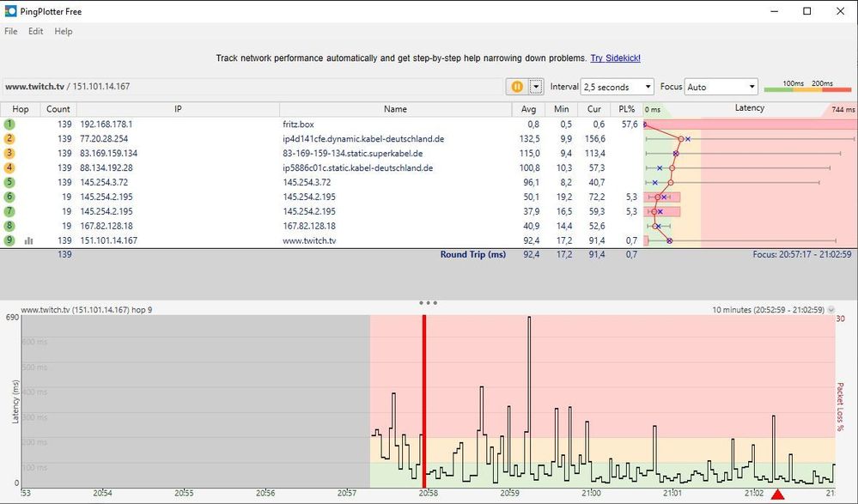Sort by the Name column header
This screenshot has width=858, height=504.
tap(395, 109)
